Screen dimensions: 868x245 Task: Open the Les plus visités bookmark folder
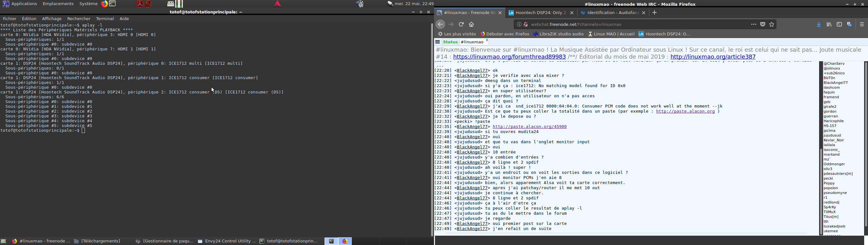[x=457, y=34]
